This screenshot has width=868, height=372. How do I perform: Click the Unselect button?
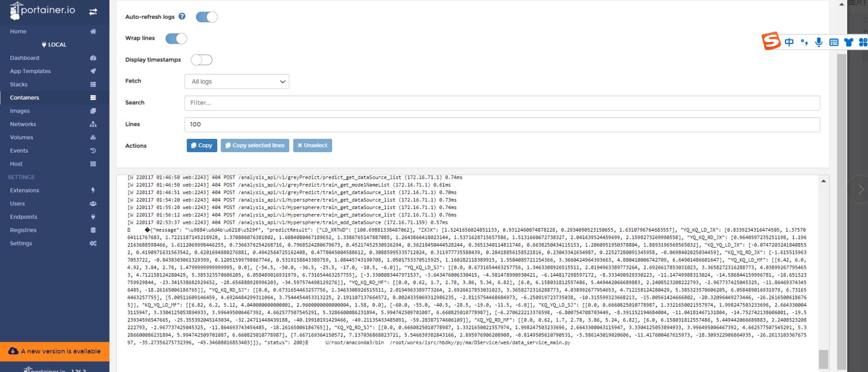[312, 145]
